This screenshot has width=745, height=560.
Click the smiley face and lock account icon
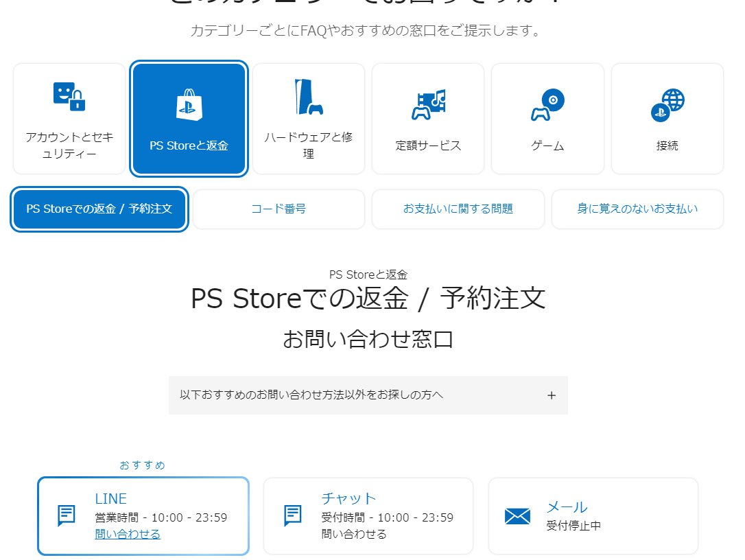(x=69, y=97)
